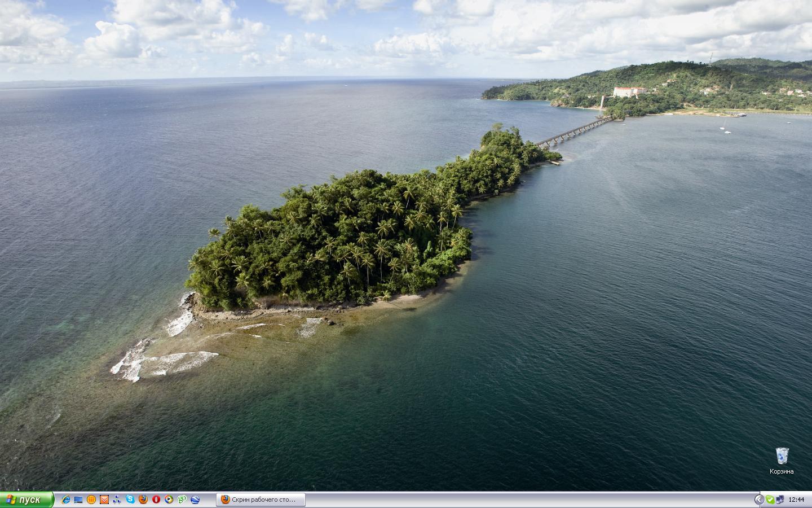Click empty area of the taskbar
The image size is (812, 508).
click(x=507, y=500)
